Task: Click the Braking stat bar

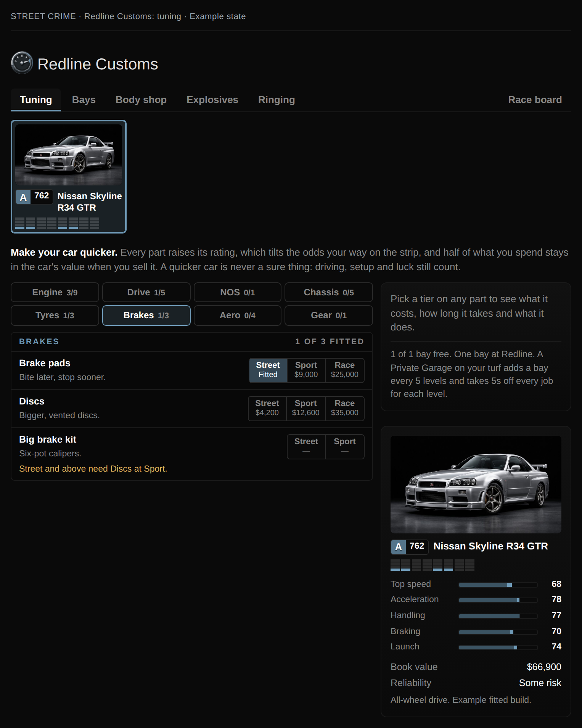Action: (x=498, y=632)
